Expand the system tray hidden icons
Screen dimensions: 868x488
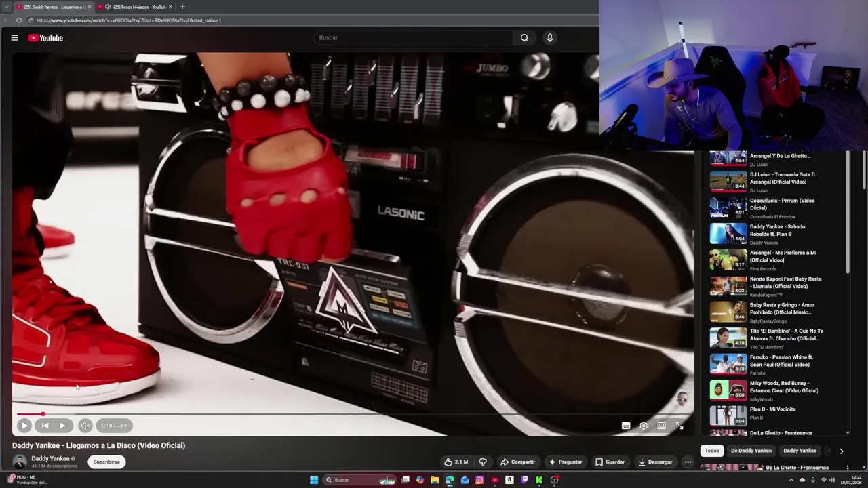click(791, 480)
